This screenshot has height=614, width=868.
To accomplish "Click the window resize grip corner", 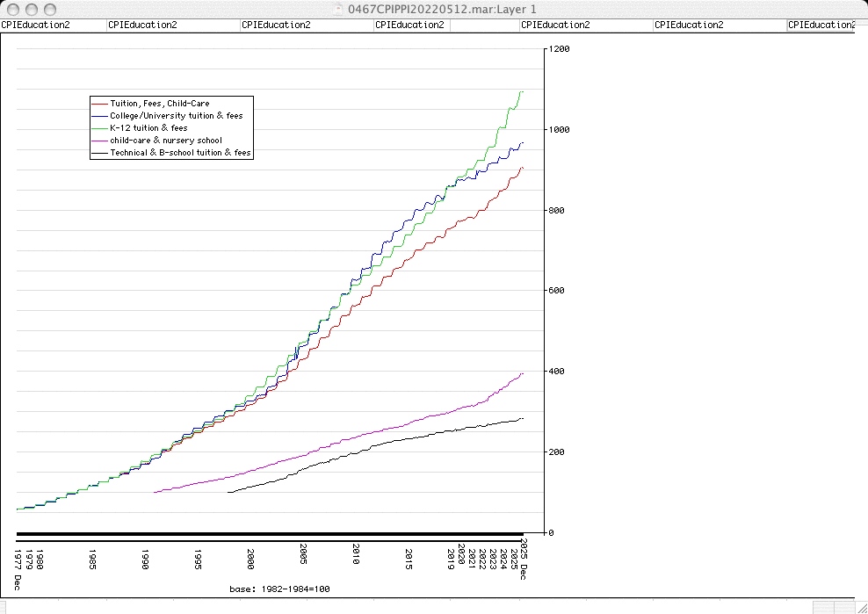I will 861,607.
